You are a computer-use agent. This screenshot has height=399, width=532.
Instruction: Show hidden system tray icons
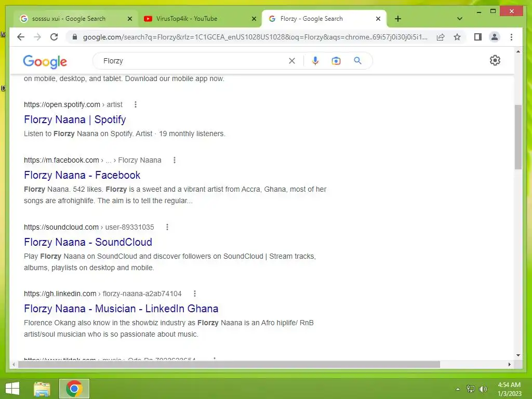pyautogui.click(x=458, y=389)
